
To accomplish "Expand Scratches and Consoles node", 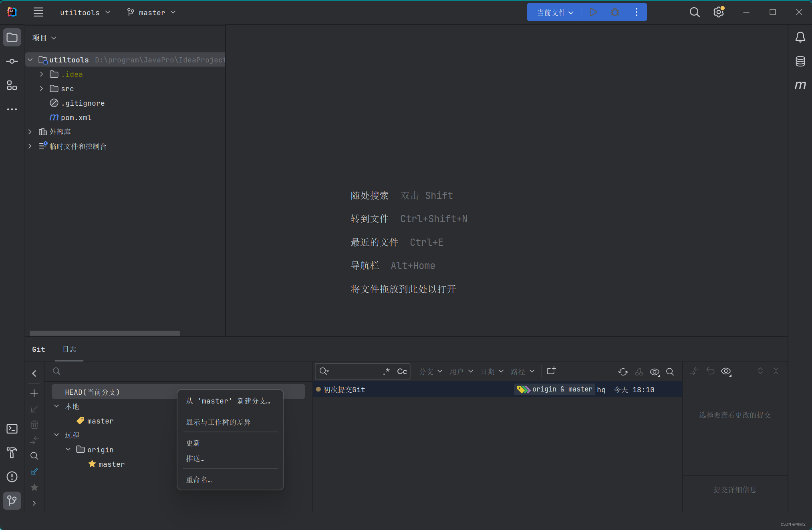I will (x=30, y=146).
